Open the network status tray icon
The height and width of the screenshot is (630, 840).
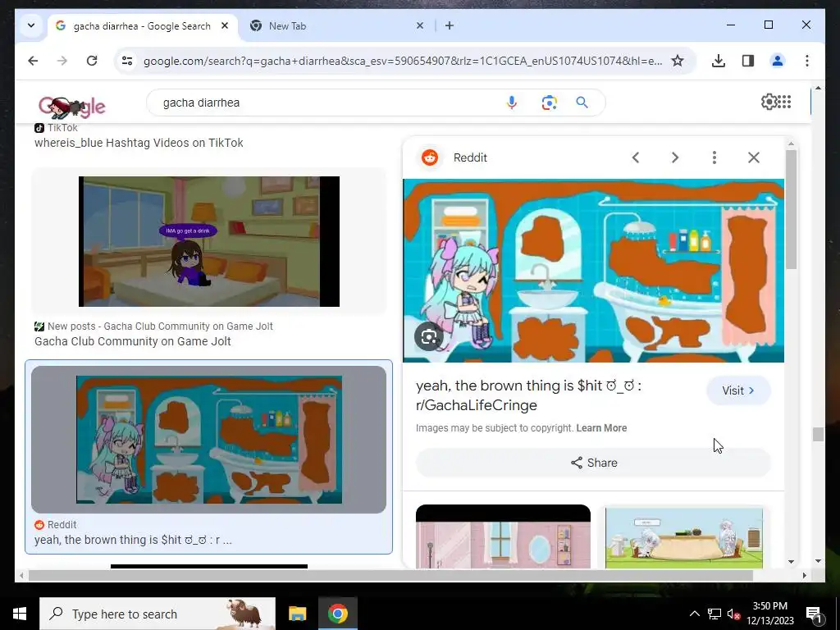tap(714, 614)
